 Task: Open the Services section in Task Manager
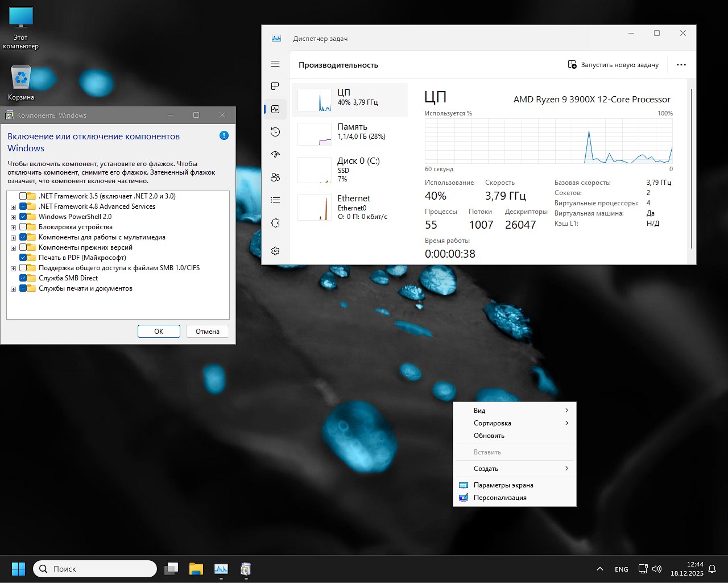275,222
